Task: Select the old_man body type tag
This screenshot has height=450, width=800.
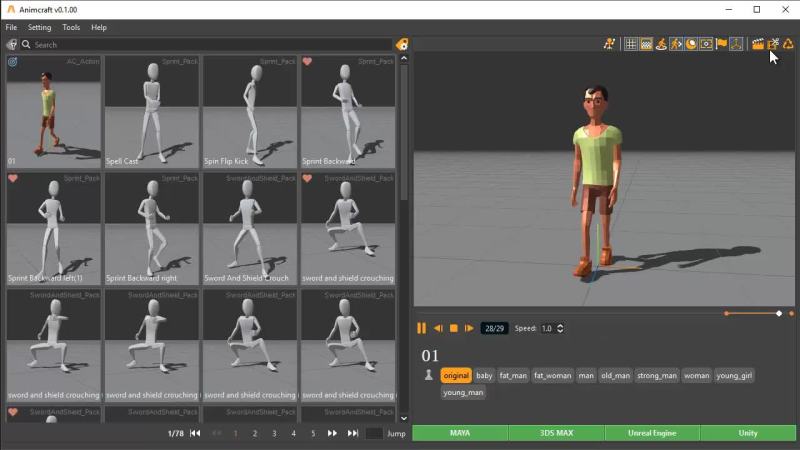Action: [x=615, y=376]
